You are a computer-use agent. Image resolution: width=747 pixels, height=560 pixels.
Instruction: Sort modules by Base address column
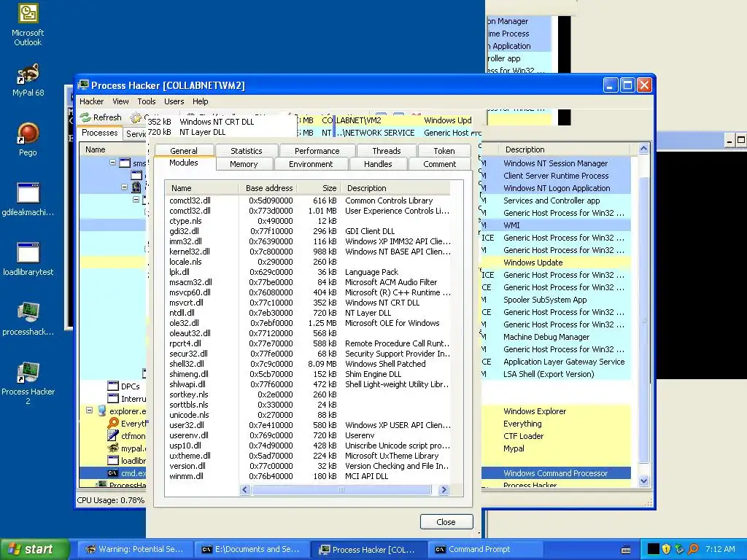coord(268,188)
